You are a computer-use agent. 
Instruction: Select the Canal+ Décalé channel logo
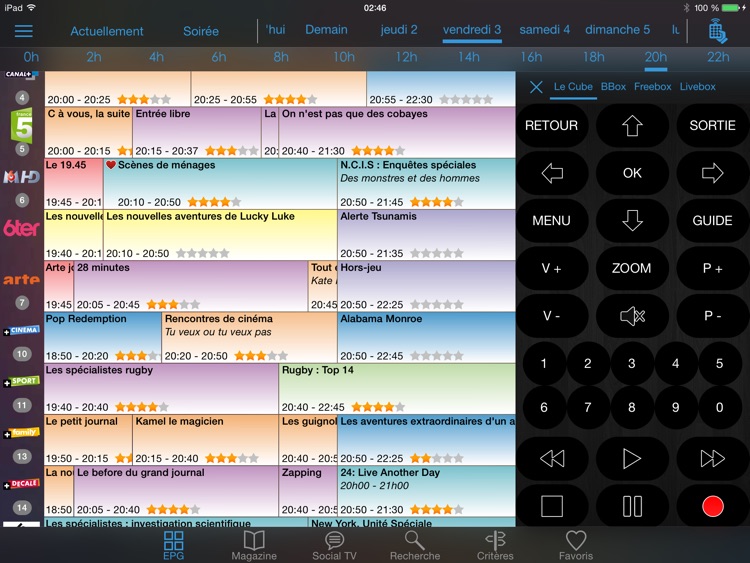[22, 484]
